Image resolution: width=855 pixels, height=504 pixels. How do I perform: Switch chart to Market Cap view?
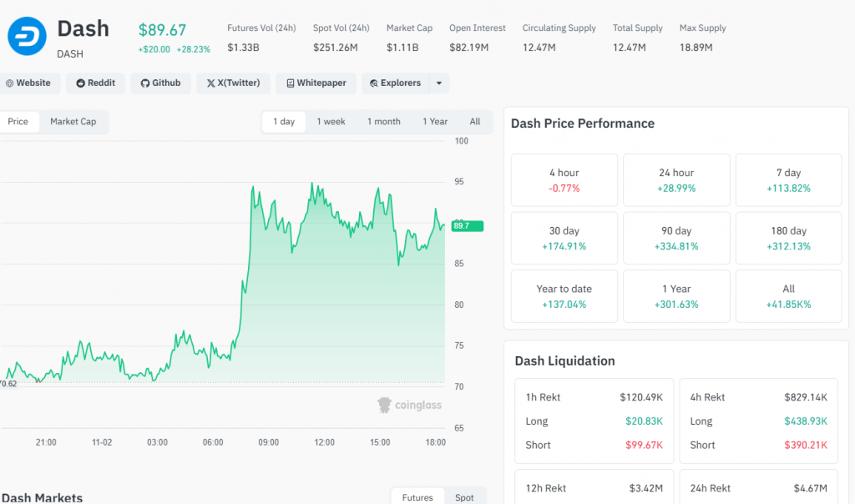[73, 122]
